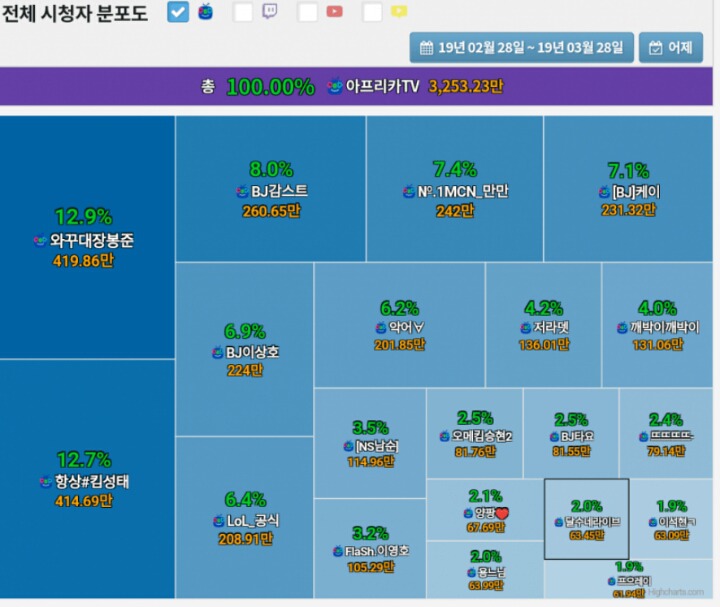Viewport: 720px width, 607px height.
Task: Select the 항상#킴성태 treemap tile
Action: (x=87, y=479)
